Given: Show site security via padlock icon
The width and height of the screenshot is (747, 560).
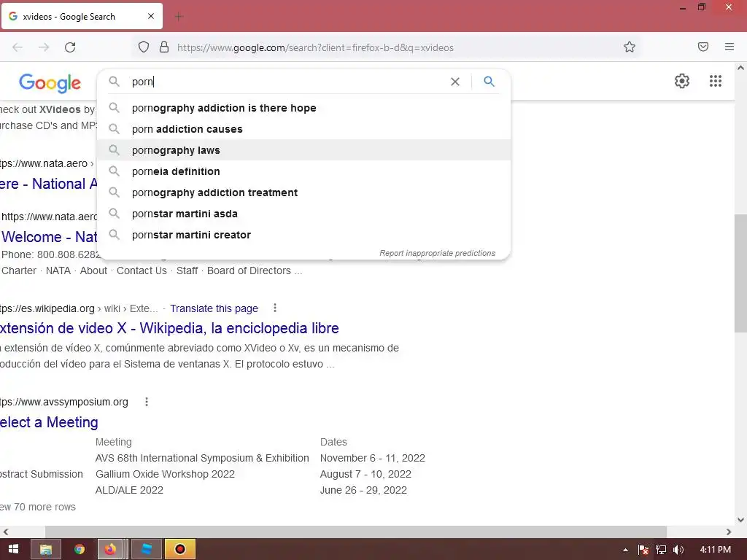Looking at the screenshot, I should 164,47.
